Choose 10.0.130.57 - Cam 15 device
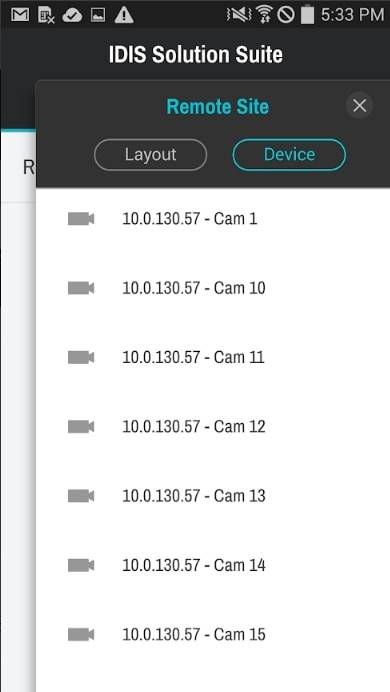390x692 pixels. click(213, 635)
